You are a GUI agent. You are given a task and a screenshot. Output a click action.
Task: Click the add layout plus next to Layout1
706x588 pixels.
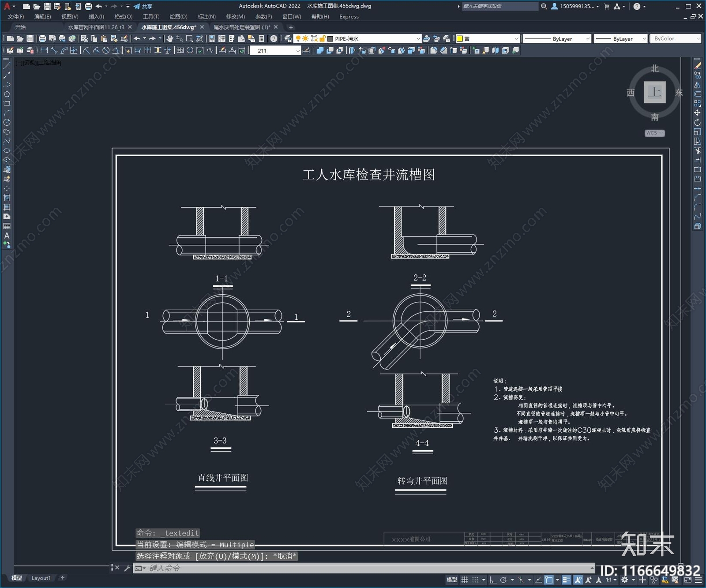(x=63, y=578)
